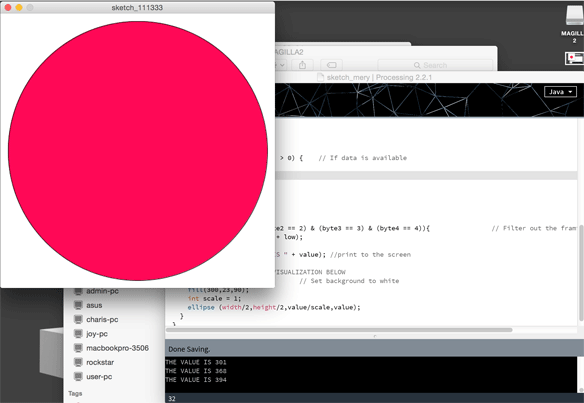Click the computer icon beside asus

(78, 305)
